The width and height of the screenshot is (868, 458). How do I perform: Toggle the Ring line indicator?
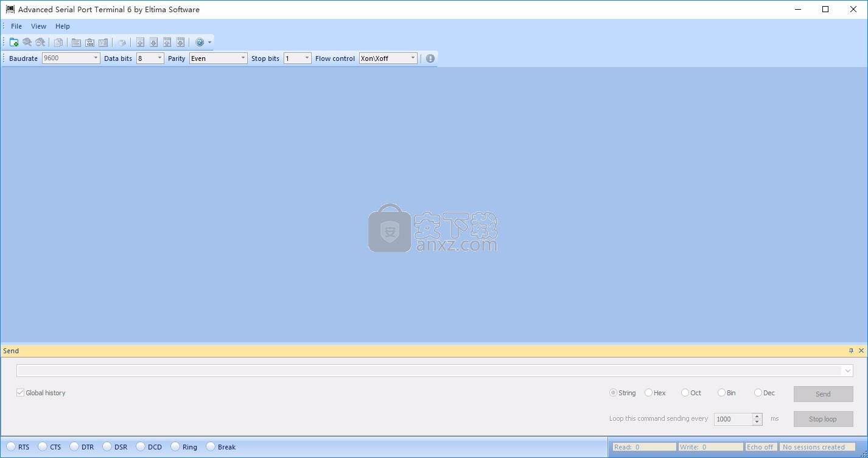click(175, 446)
